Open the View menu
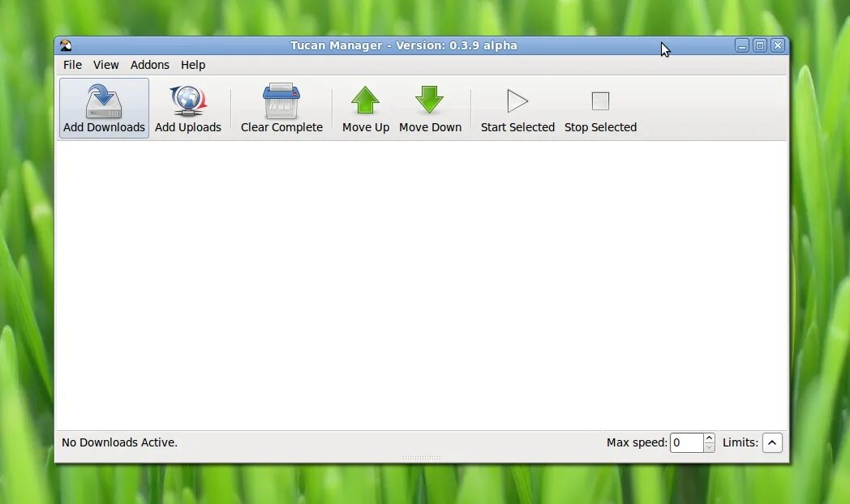This screenshot has height=504, width=850. (105, 65)
